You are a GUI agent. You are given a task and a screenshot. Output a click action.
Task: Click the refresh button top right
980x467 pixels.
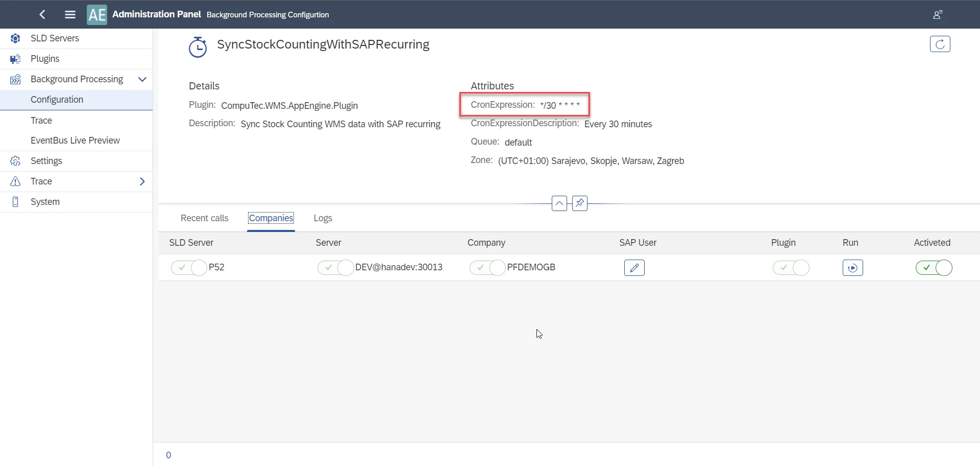(940, 44)
